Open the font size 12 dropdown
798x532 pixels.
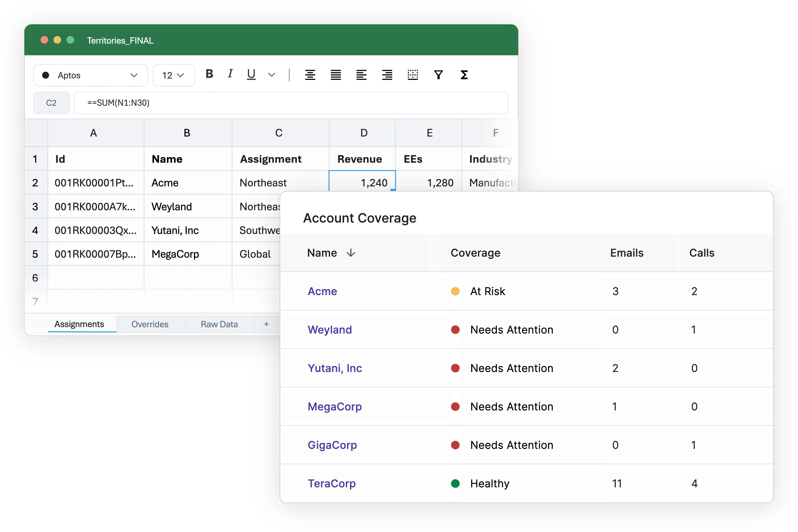click(174, 75)
